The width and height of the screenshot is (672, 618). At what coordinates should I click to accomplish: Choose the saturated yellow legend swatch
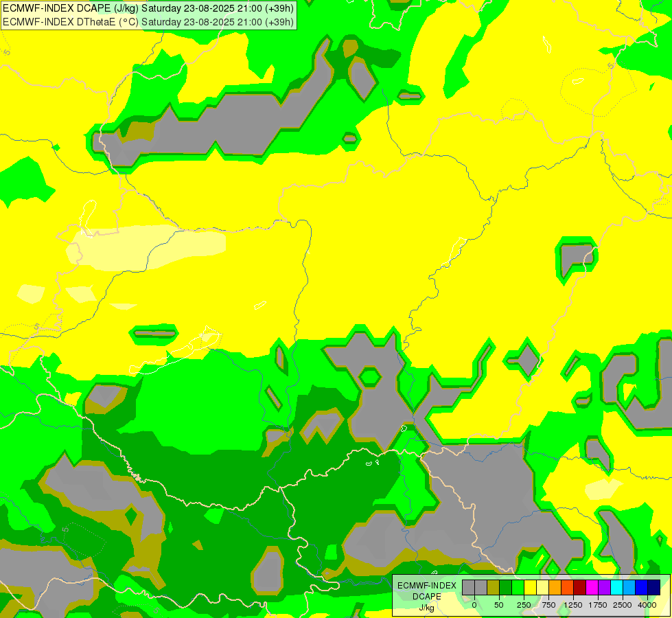coord(530,588)
